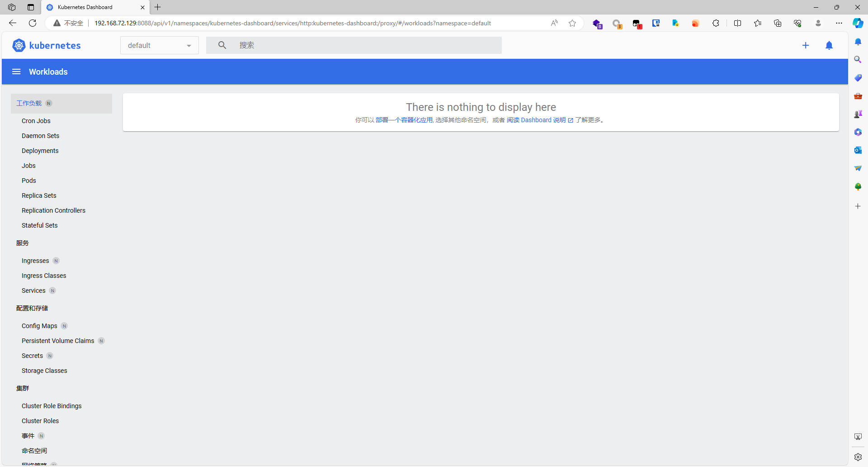The height and width of the screenshot is (467, 868).
Task: Open a new browser tab
Action: (158, 7)
